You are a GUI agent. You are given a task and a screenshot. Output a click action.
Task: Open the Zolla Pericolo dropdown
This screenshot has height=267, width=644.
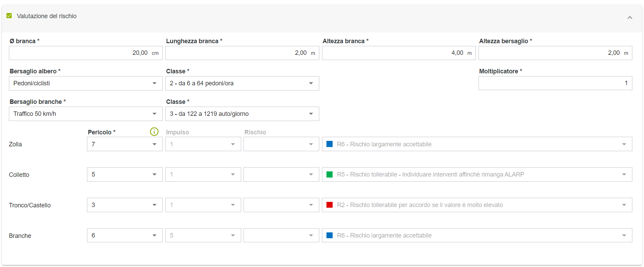124,144
